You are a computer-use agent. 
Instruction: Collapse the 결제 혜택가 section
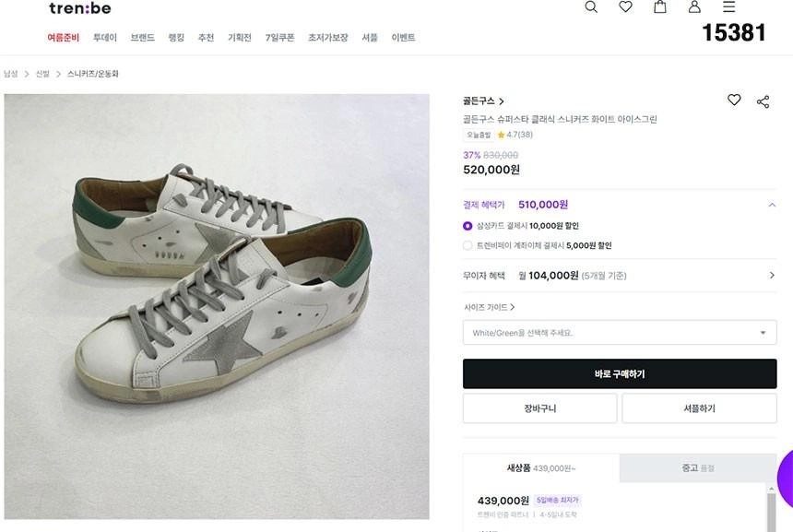772,205
